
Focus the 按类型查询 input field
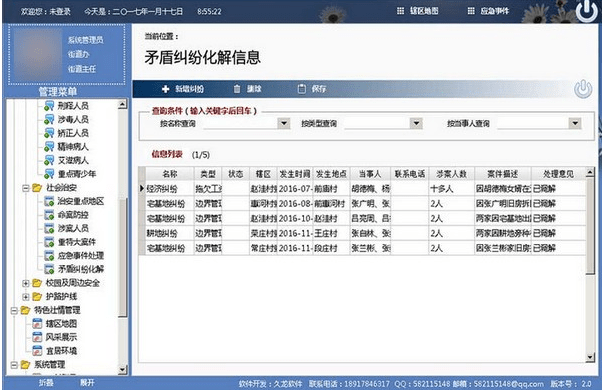(x=377, y=123)
